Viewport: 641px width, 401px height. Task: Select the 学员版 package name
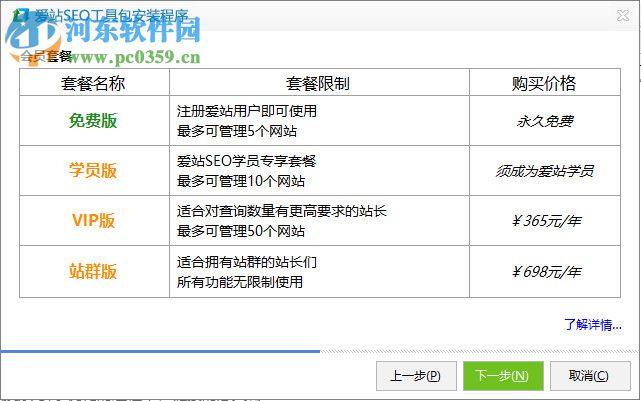point(93,170)
